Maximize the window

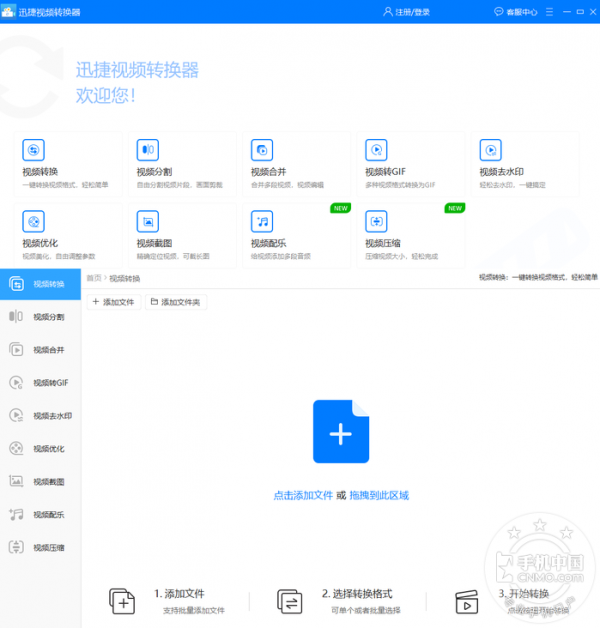pyautogui.click(x=580, y=12)
